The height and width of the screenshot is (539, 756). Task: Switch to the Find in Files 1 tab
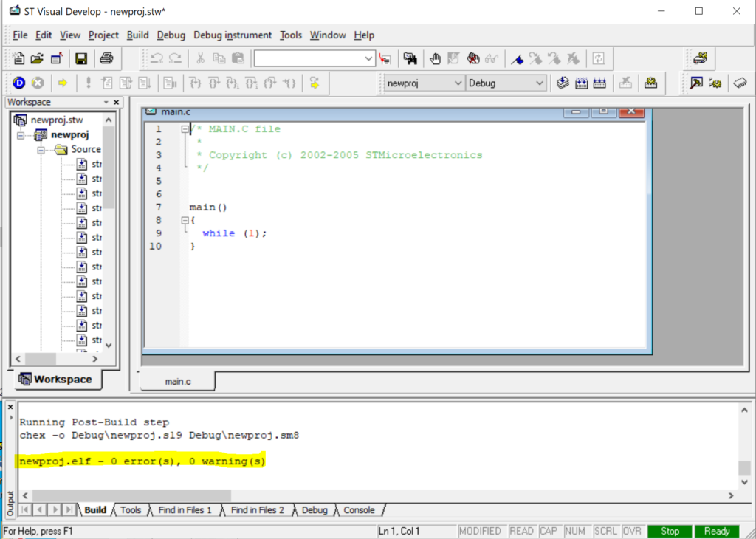pyautogui.click(x=185, y=509)
